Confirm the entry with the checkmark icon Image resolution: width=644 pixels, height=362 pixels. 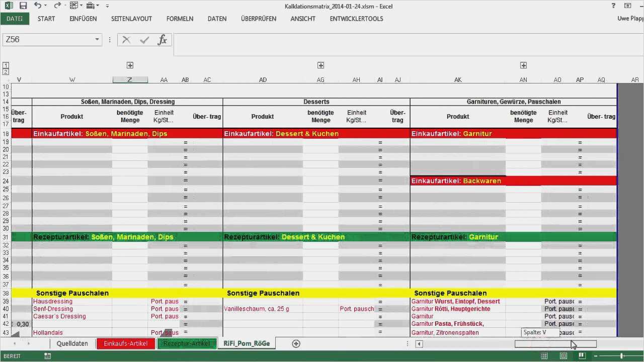coord(144,40)
